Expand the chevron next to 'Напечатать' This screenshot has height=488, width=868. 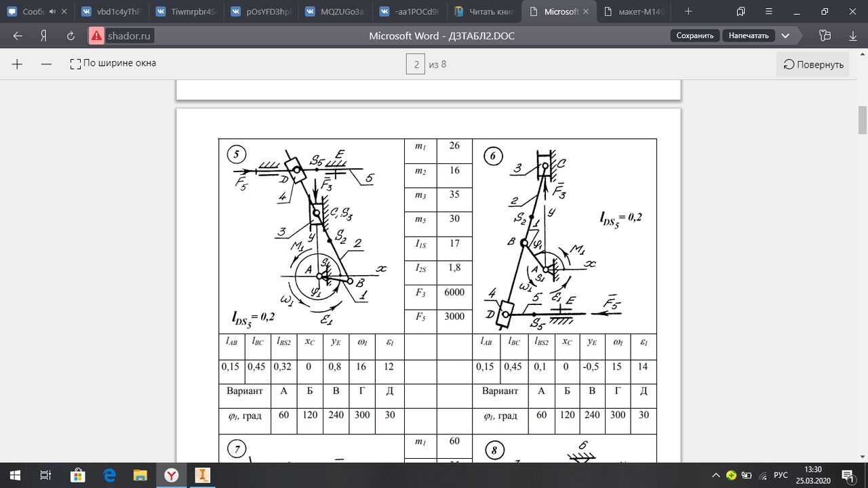[785, 36]
